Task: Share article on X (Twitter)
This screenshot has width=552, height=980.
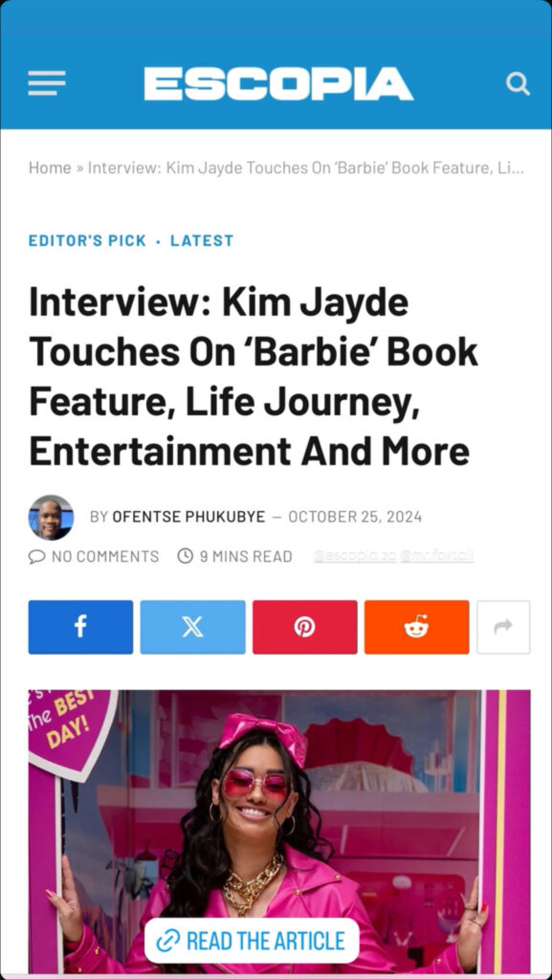Action: (192, 627)
